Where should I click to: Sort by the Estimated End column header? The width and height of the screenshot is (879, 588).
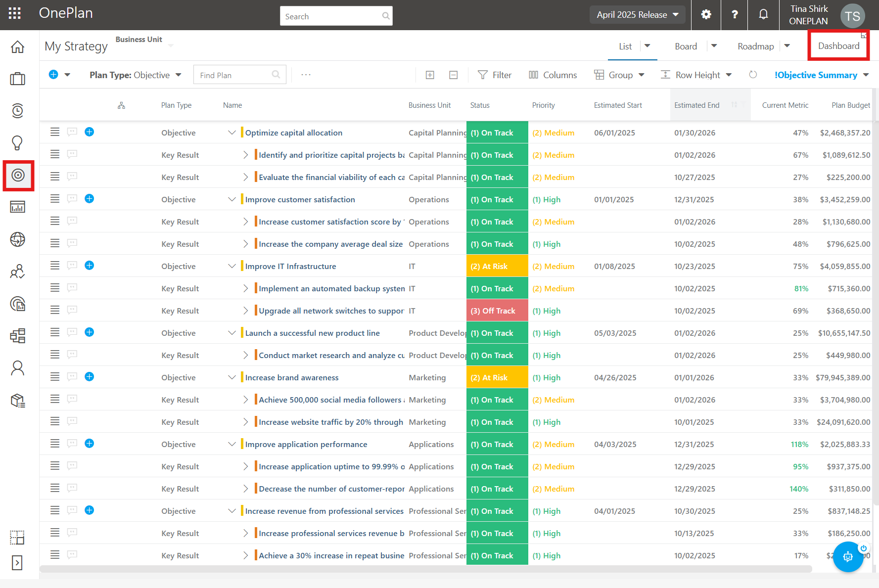(x=696, y=105)
